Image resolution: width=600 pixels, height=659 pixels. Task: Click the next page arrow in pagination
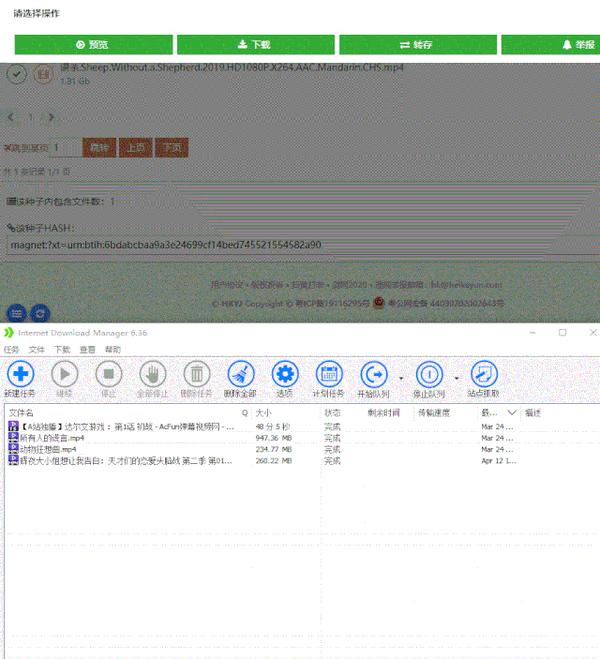(x=51, y=117)
